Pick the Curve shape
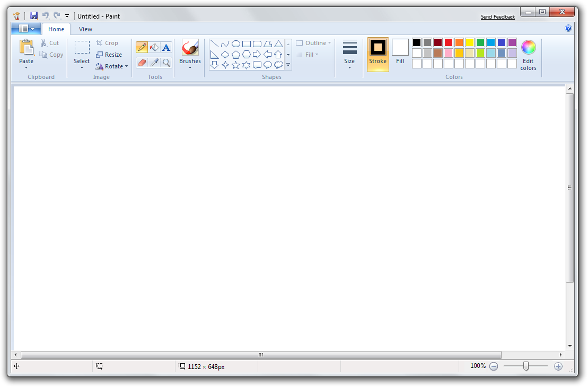This screenshot has width=588, height=387. (x=225, y=44)
